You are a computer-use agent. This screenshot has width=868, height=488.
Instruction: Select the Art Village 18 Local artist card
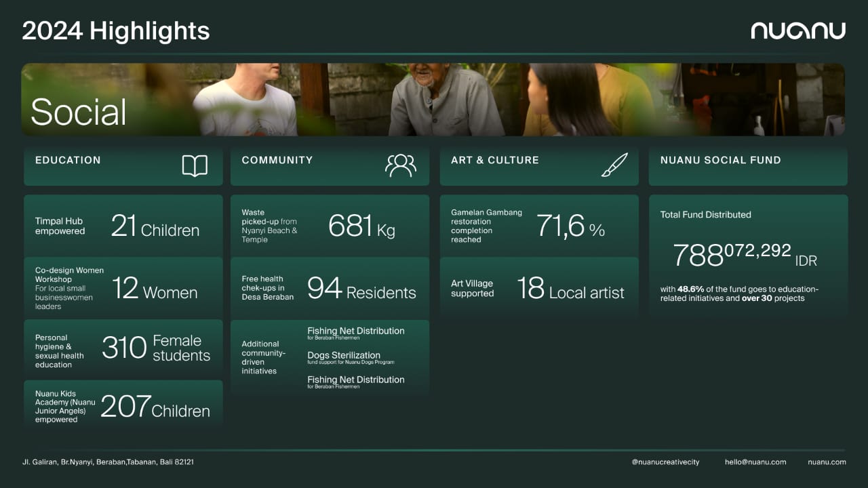click(539, 288)
